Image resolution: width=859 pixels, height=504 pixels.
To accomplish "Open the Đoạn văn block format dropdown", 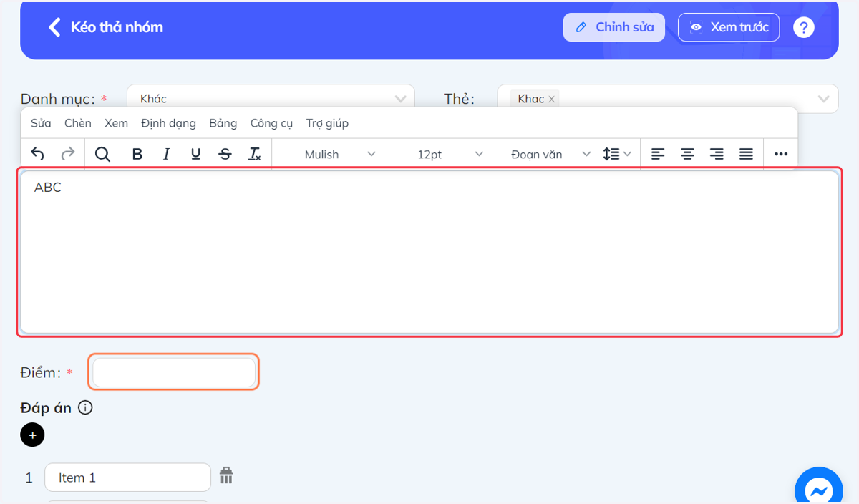I will (x=550, y=154).
